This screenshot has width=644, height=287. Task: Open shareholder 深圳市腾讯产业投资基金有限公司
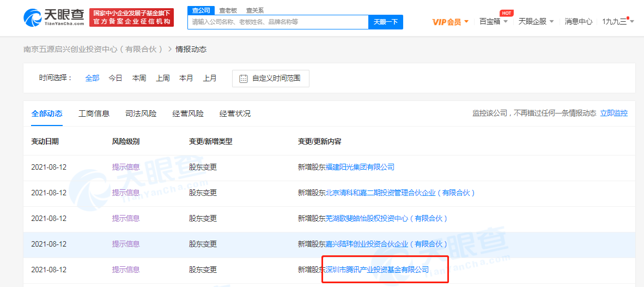pyautogui.click(x=377, y=270)
